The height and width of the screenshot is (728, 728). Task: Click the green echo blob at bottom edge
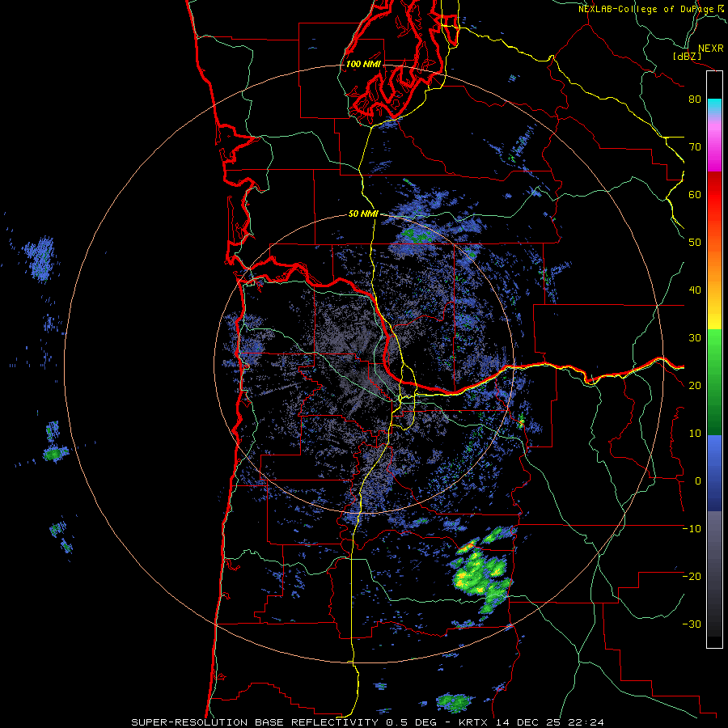pos(455,703)
